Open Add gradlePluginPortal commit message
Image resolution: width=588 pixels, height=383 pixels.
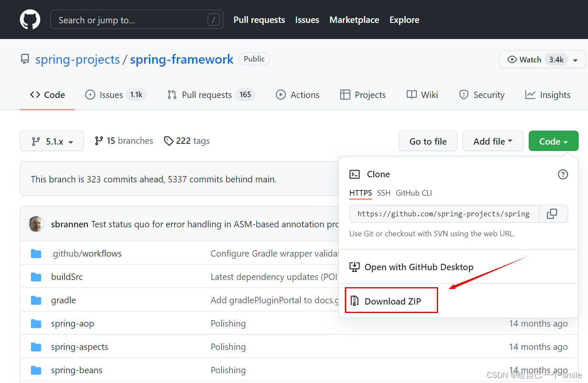click(x=275, y=300)
